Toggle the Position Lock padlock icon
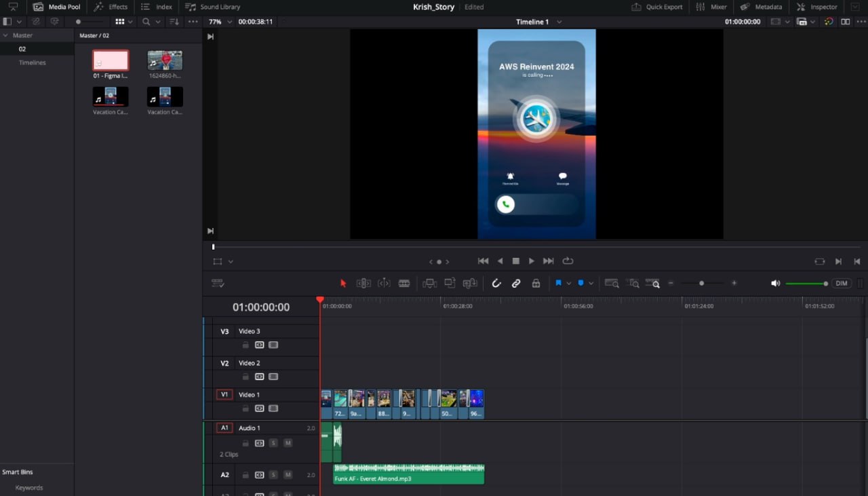The width and height of the screenshot is (868, 496). pyautogui.click(x=536, y=283)
